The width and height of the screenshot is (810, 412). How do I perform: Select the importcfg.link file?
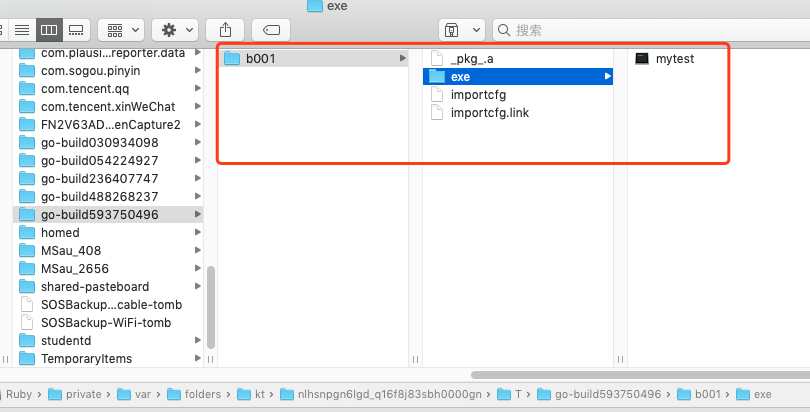(490, 113)
